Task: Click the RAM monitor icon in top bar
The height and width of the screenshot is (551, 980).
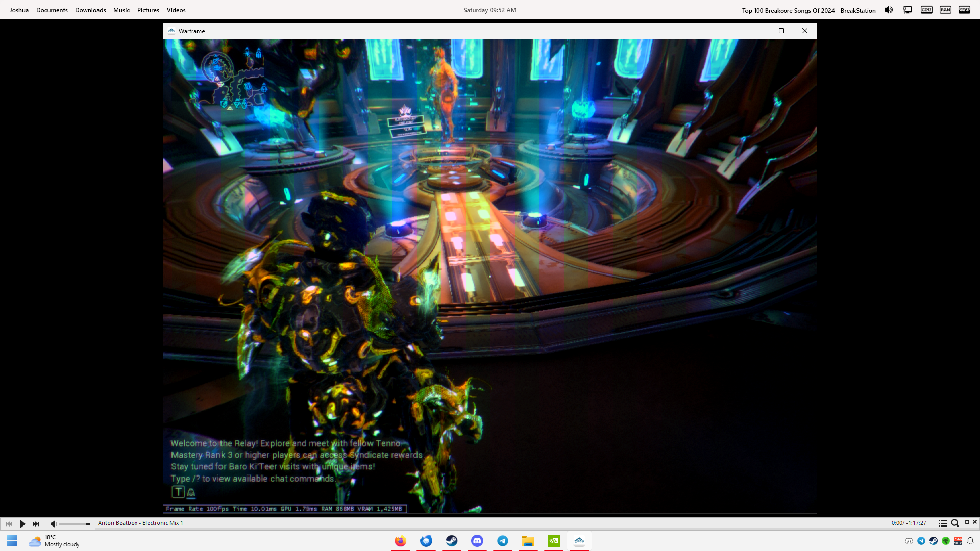Action: pos(945,10)
